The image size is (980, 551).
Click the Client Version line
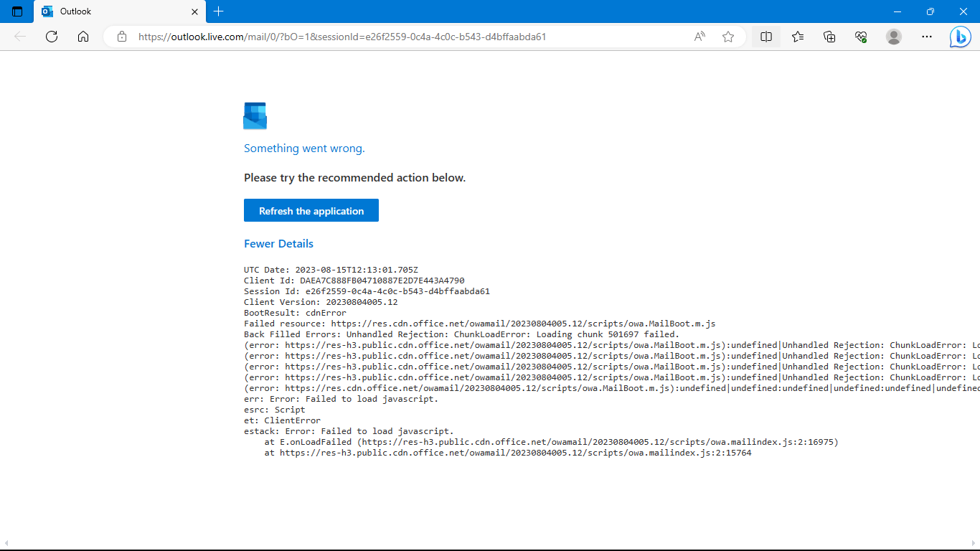point(321,302)
